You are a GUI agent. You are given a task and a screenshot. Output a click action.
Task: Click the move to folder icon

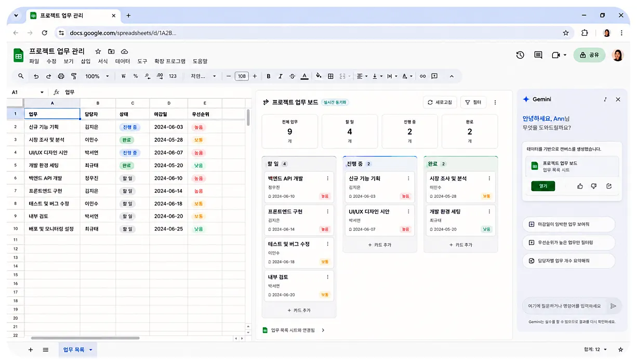point(111,51)
